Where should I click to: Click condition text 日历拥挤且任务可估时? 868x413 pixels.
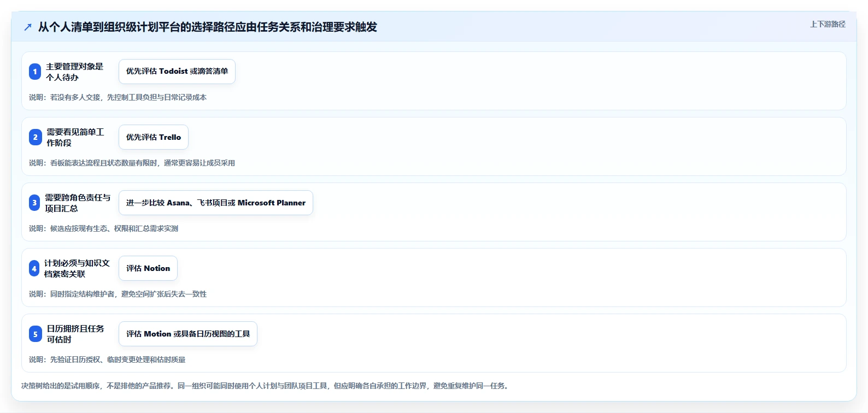click(75, 334)
